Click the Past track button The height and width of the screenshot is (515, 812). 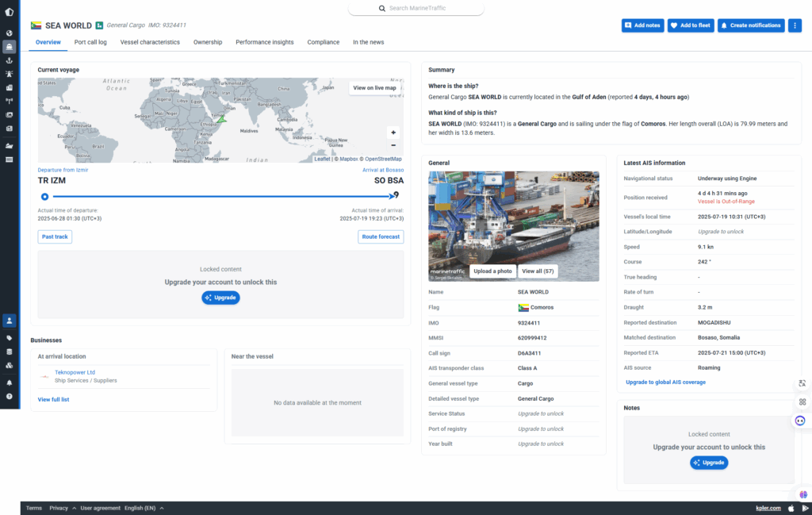pyautogui.click(x=55, y=236)
